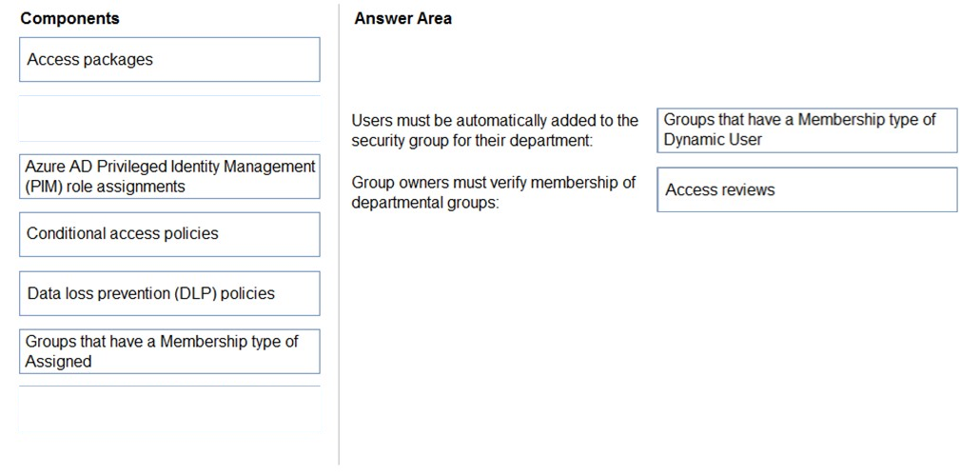Image resolution: width=980 pixels, height=476 pixels.
Task: Click the words 'Dynamic User' in the answer box
Action: pyautogui.click(x=713, y=140)
